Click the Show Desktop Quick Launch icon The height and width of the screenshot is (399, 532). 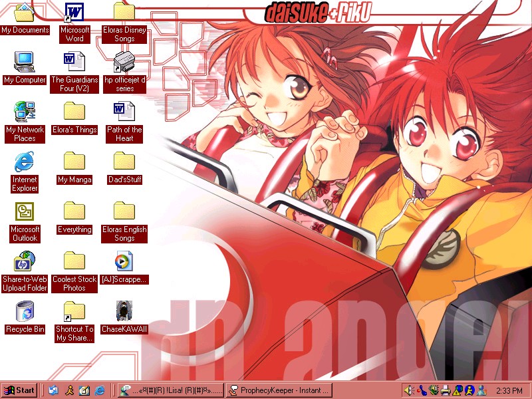(x=84, y=390)
